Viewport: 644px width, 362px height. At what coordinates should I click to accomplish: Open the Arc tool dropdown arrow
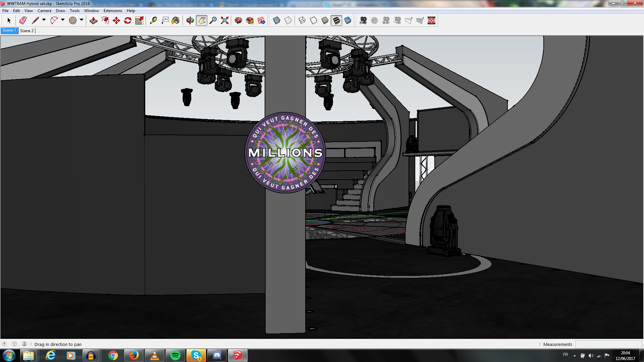point(63,20)
